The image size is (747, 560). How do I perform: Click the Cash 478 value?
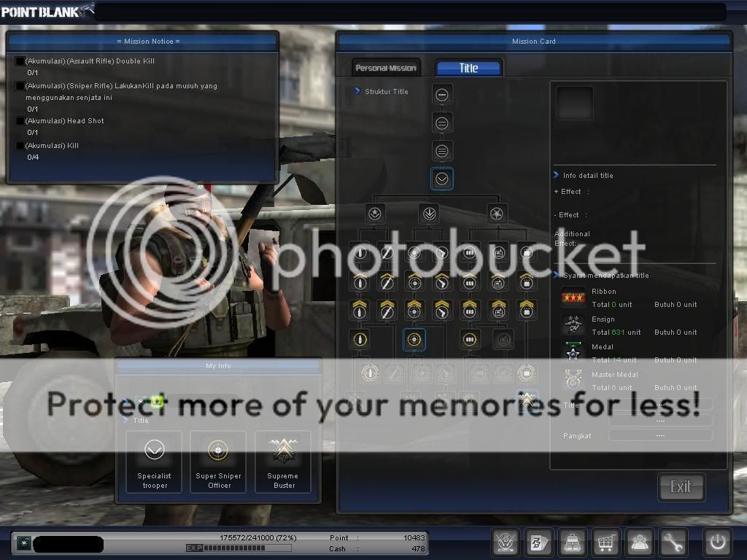[418, 548]
